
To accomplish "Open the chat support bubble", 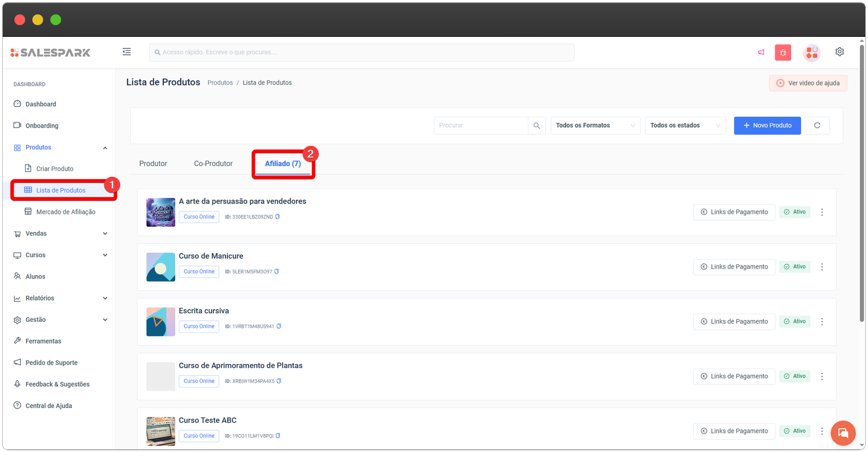I will 843,433.
